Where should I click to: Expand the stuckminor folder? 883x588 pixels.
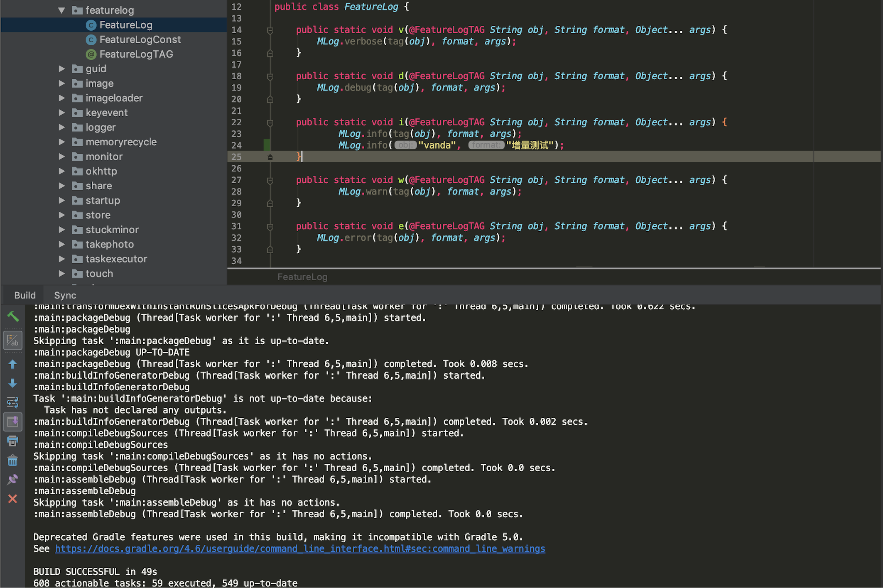(61, 230)
